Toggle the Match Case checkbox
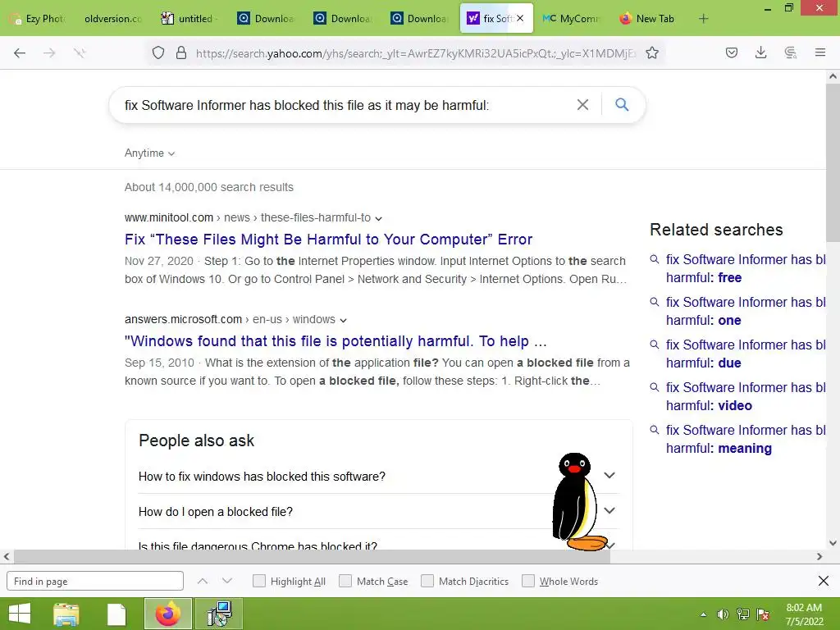 click(345, 581)
